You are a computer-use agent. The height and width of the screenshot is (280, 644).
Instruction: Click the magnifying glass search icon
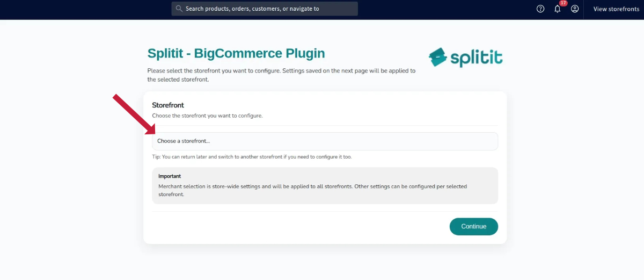coord(179,9)
